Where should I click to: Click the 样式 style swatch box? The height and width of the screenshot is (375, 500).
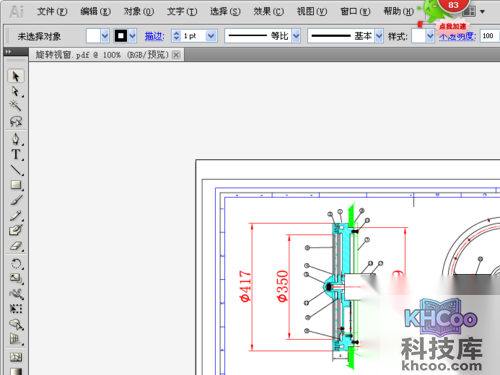click(419, 36)
